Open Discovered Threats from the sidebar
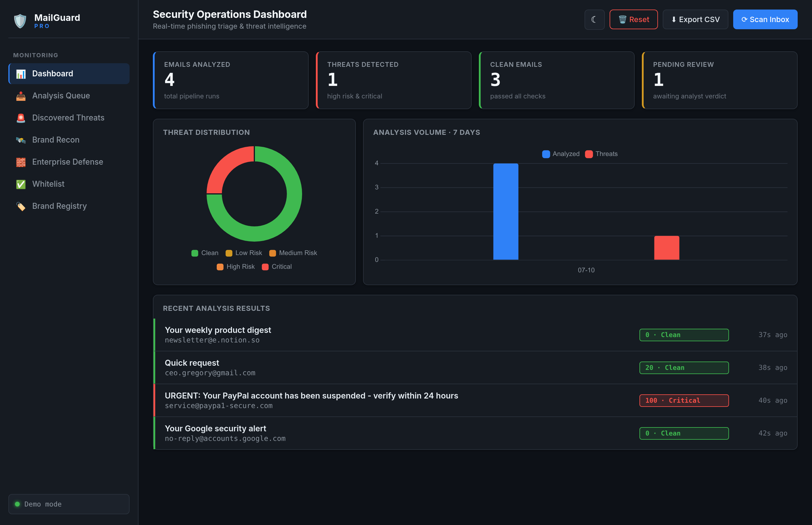Viewport: 812px width, 525px height. (69, 118)
